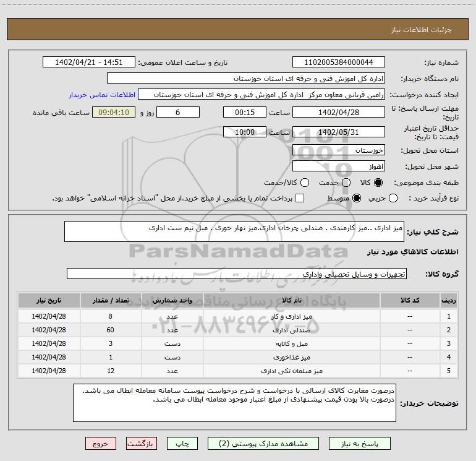Click the واحد شمارش column header

point(172,301)
